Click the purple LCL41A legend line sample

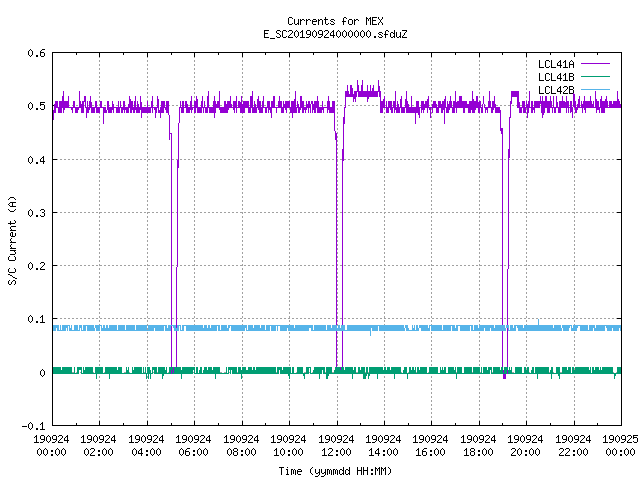(595, 64)
